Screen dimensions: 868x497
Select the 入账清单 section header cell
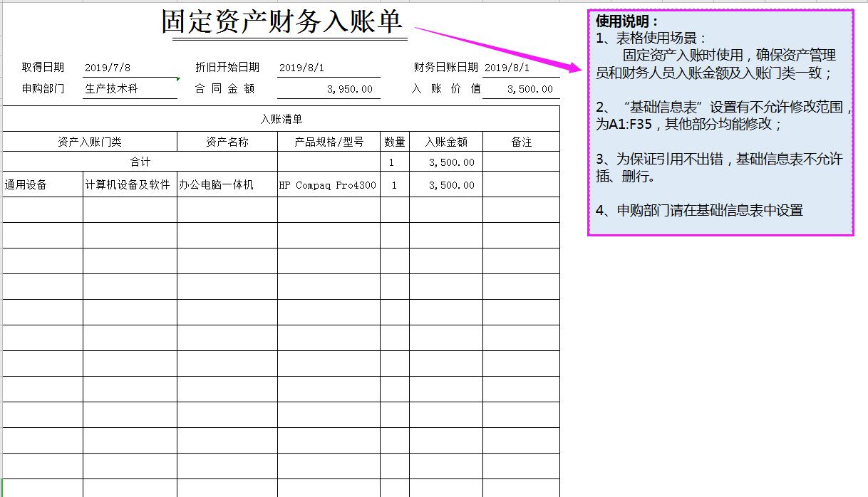tap(280, 119)
